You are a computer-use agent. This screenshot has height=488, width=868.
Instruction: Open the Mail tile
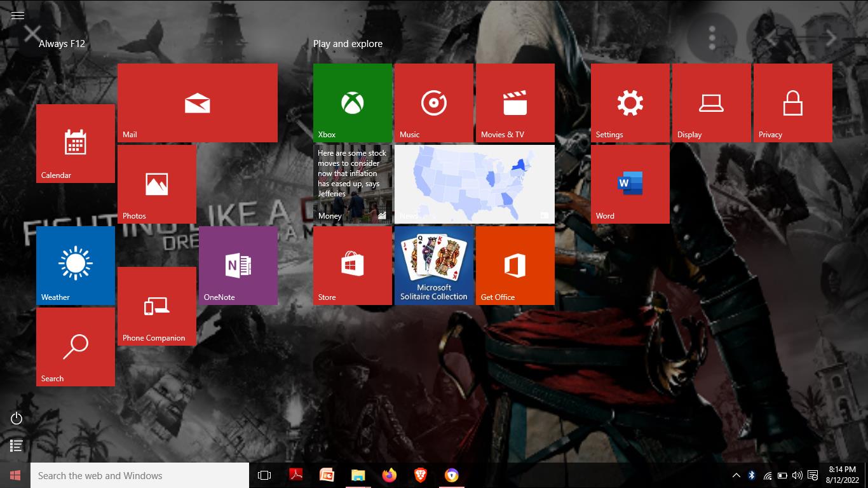(x=198, y=103)
